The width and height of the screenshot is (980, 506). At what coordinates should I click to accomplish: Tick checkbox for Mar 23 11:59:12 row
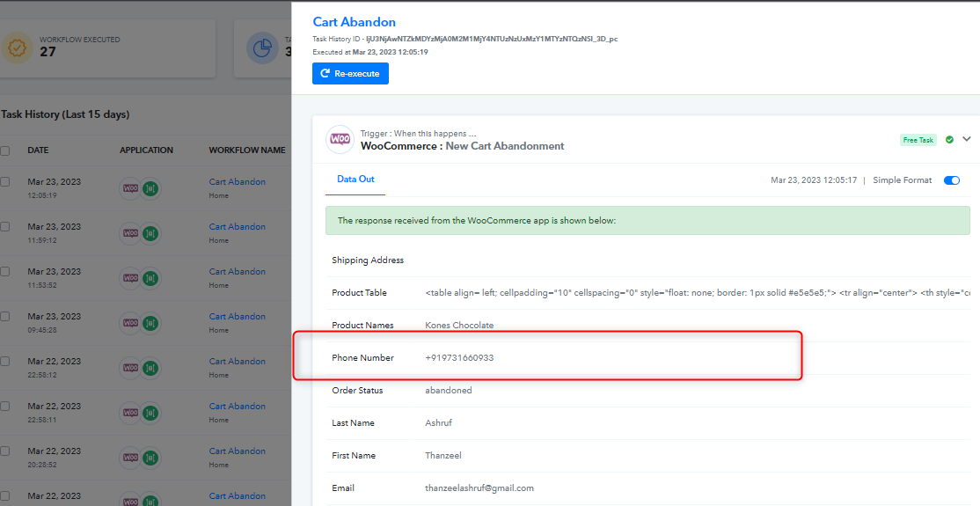5,227
